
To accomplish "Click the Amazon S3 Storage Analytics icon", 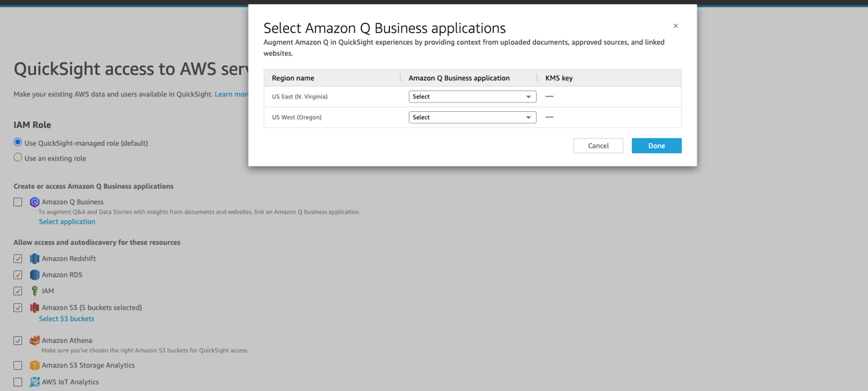I will 35,366.
